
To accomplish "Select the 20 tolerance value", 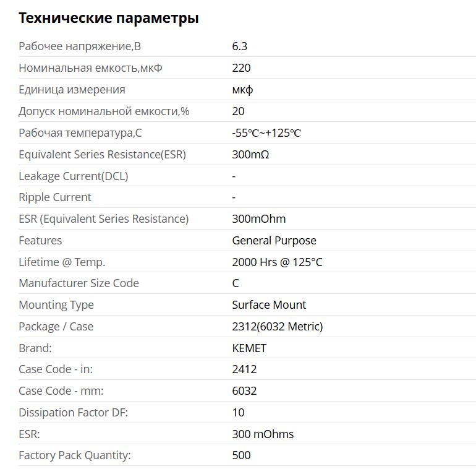I will point(238,111).
